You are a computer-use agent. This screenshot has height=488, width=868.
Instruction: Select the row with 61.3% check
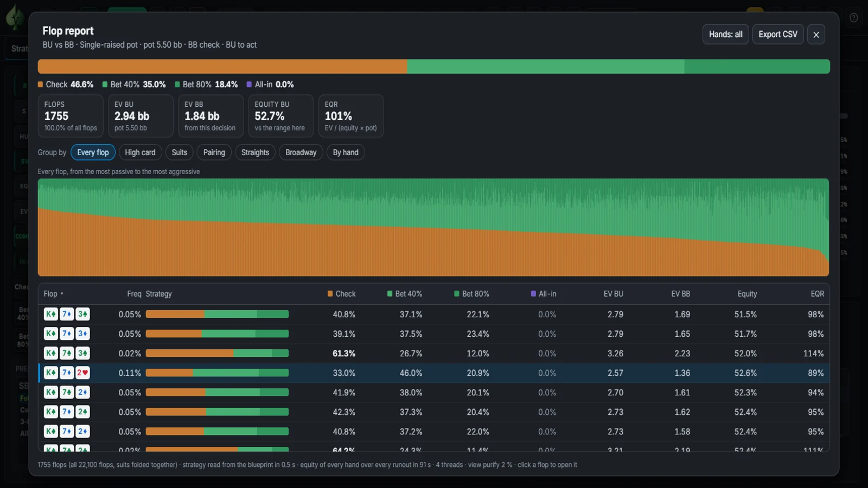[x=433, y=354]
